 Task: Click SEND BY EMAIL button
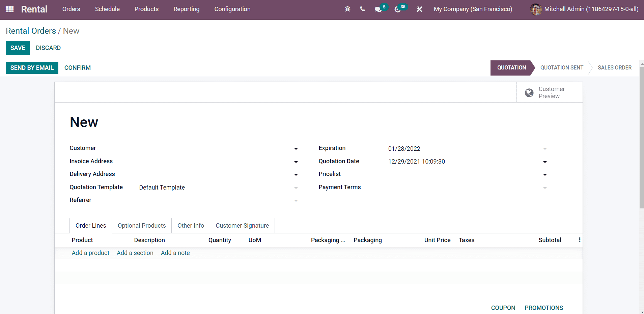pos(32,68)
